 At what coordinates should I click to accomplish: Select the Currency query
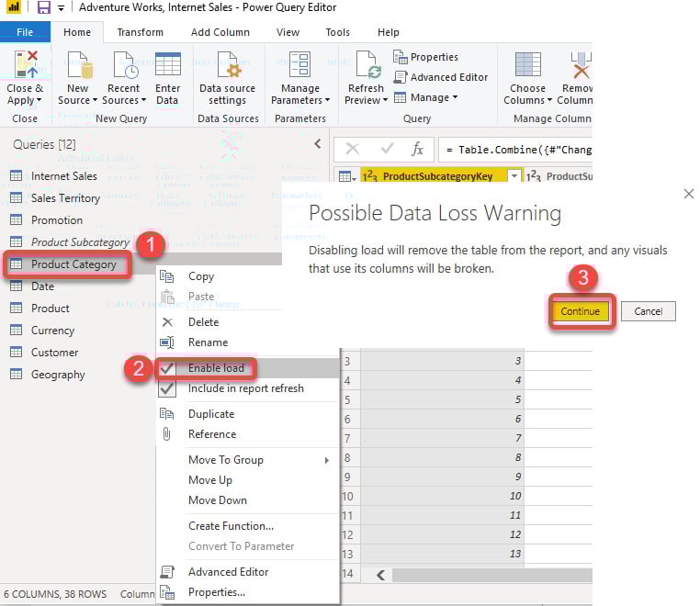[52, 331]
